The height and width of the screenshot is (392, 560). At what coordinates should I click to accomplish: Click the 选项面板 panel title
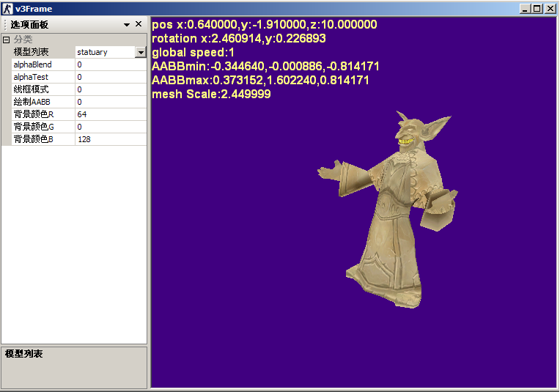click(29, 25)
